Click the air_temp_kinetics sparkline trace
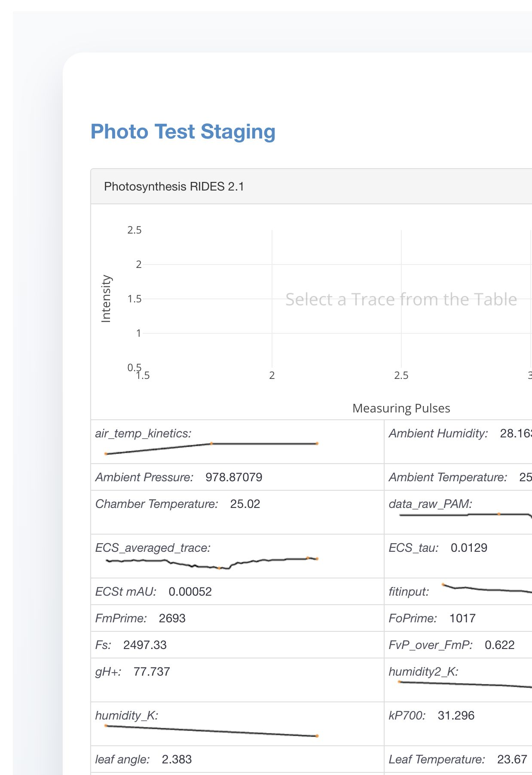 (211, 449)
